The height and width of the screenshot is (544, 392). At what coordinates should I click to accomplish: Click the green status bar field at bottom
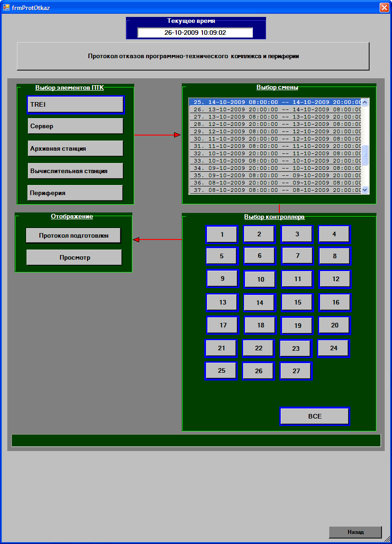coord(196,441)
